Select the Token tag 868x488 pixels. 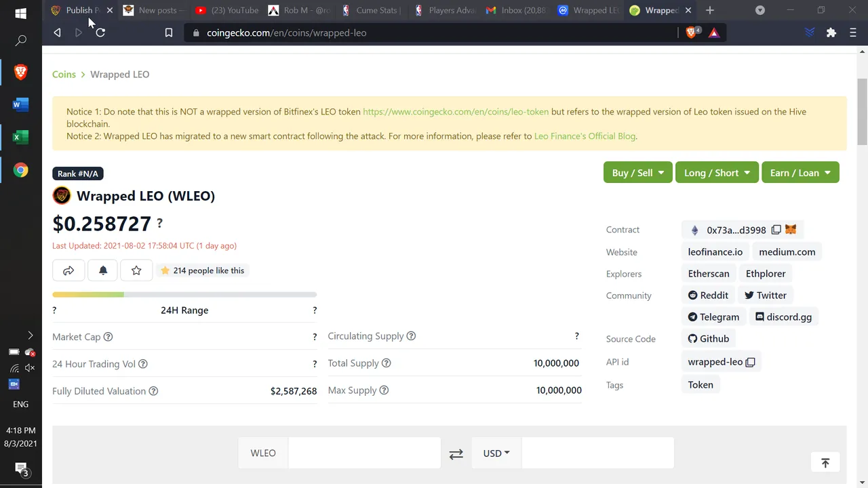pos(701,384)
